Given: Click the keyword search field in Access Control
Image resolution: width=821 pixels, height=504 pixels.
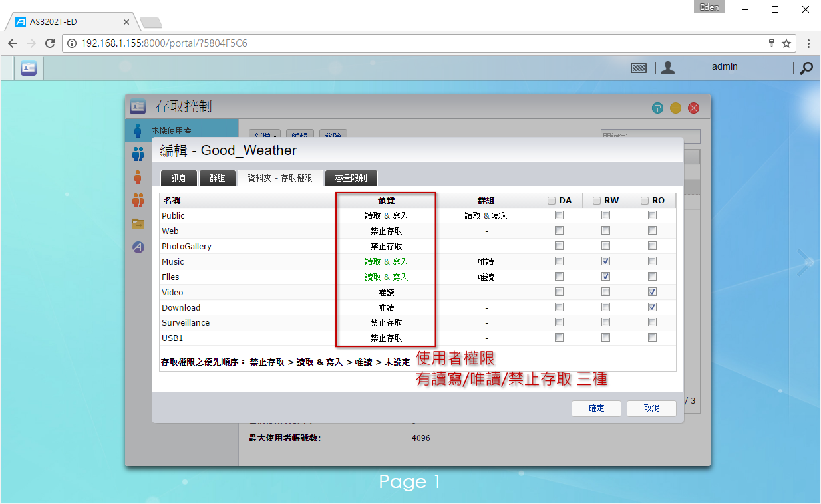Looking at the screenshot, I should pyautogui.click(x=650, y=136).
